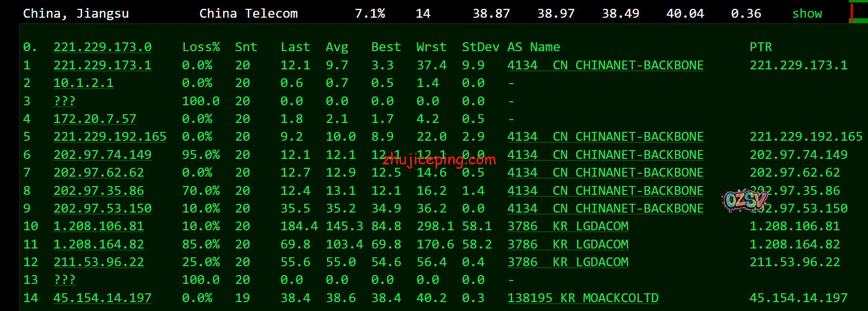Open the 202.97.62.62 link

coord(98,173)
